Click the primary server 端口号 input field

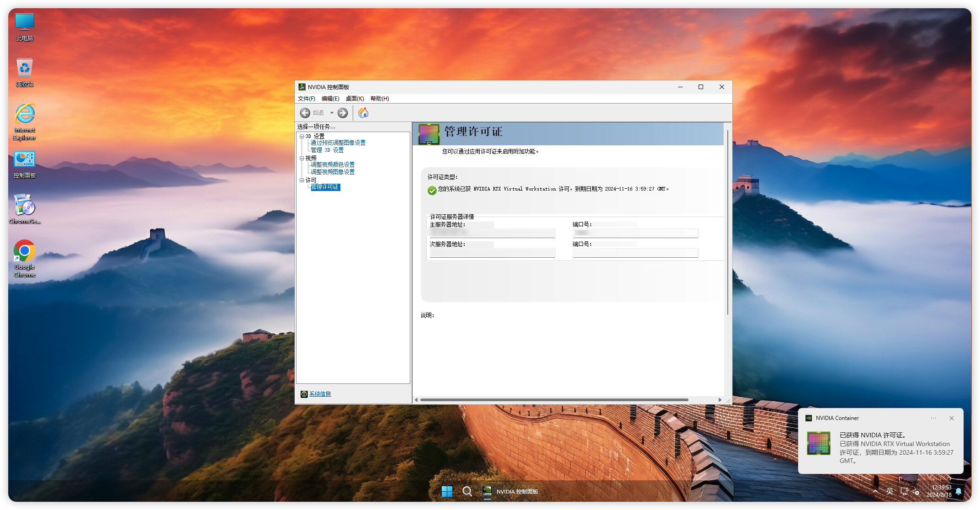636,233
